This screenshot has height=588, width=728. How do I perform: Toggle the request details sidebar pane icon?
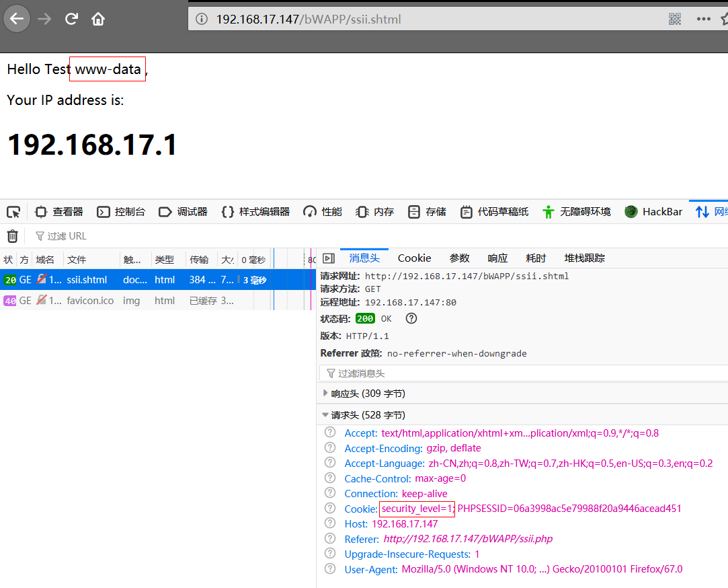pyautogui.click(x=329, y=258)
